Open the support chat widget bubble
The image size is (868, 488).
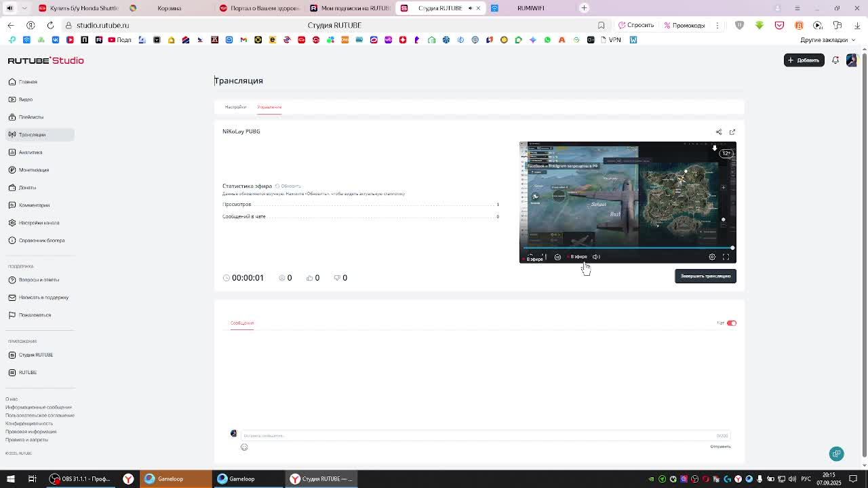tap(837, 454)
